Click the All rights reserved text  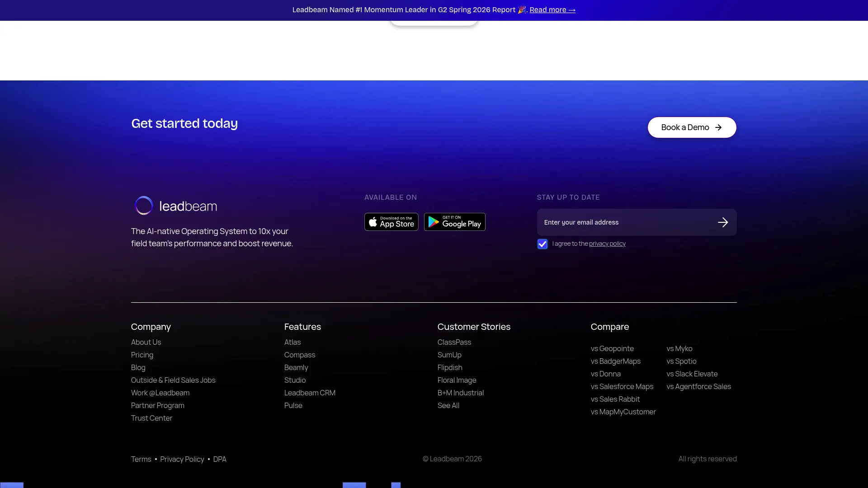[708, 459]
